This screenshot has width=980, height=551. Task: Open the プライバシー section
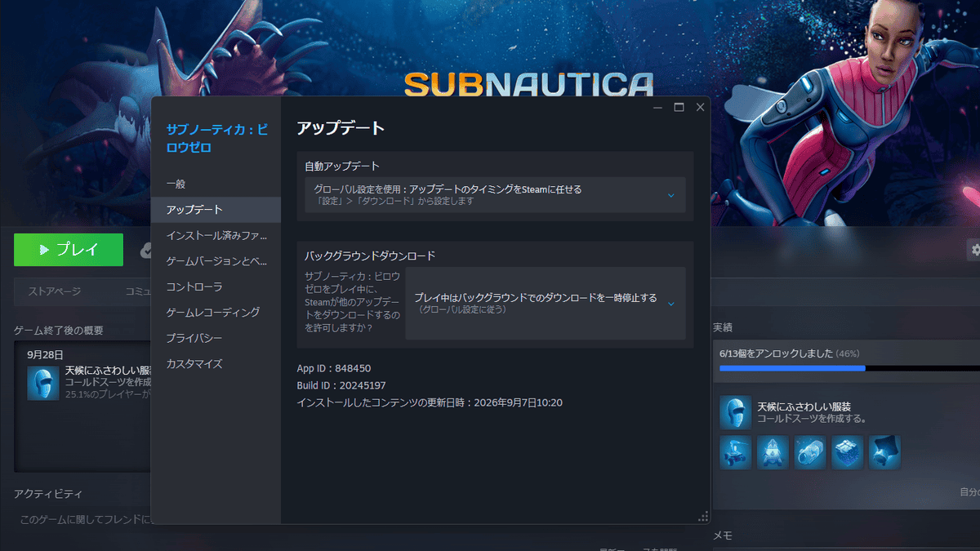pos(216,338)
